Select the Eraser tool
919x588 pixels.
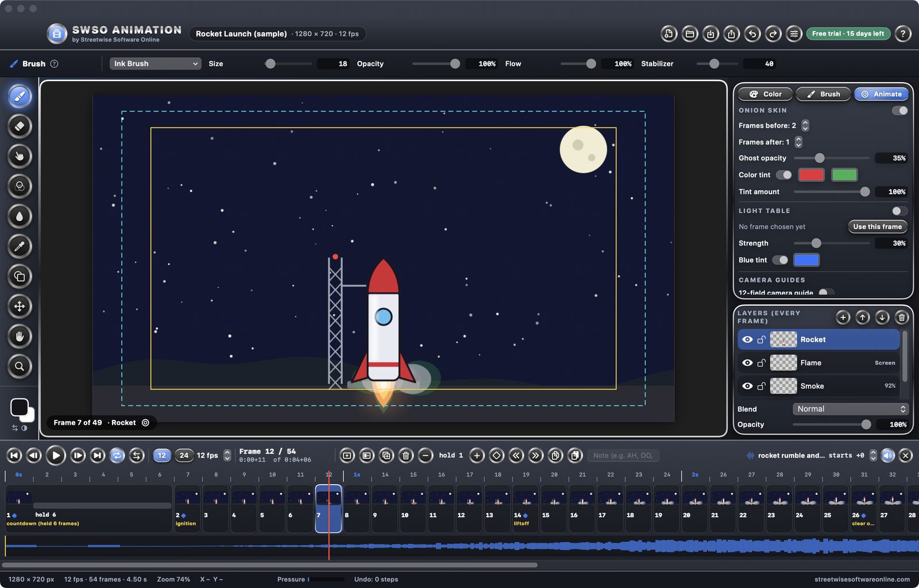click(20, 126)
